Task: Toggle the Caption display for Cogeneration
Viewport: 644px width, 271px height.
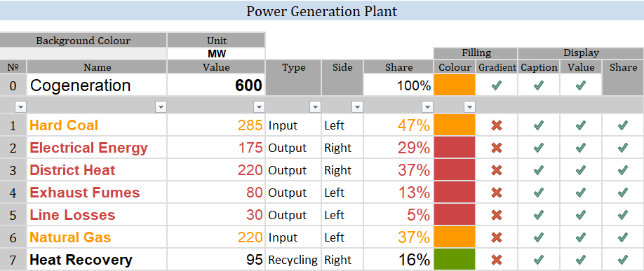Action: [539, 85]
